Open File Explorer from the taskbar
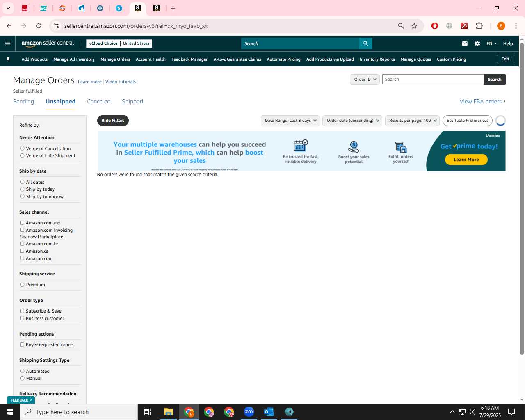This screenshot has width=525, height=420. pos(169,412)
